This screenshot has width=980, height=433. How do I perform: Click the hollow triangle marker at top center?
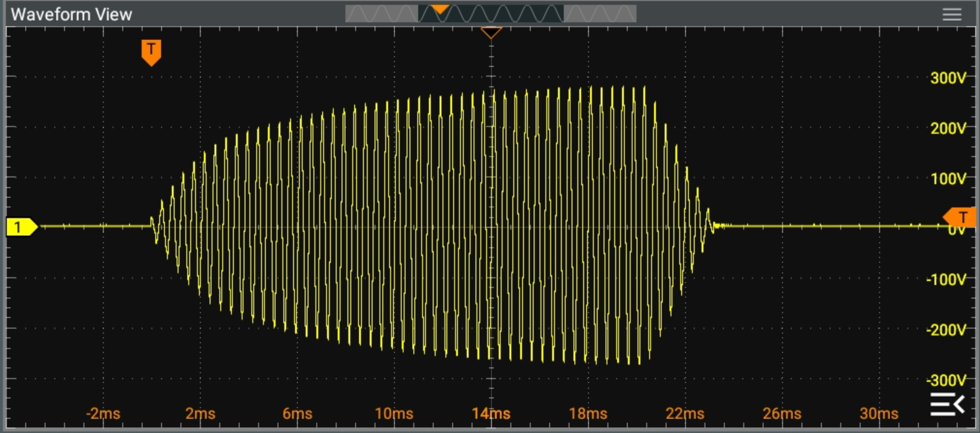tap(491, 32)
